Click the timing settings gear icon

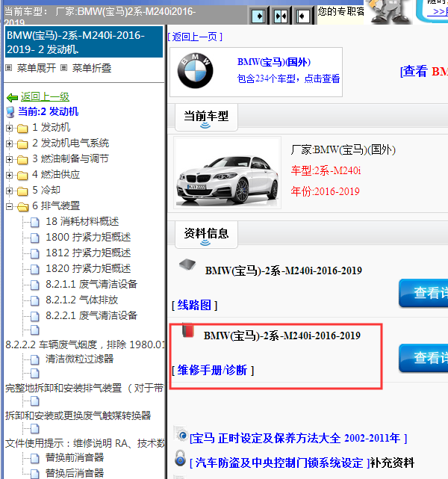[181, 433]
